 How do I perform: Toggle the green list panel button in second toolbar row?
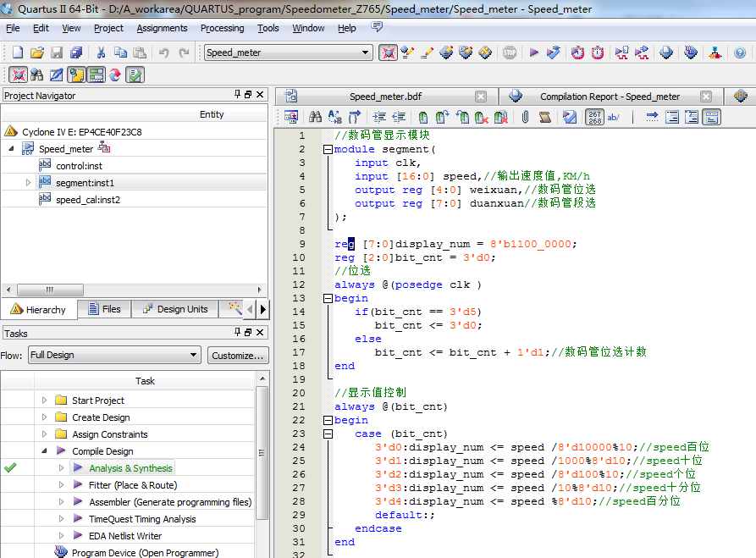pos(96,75)
